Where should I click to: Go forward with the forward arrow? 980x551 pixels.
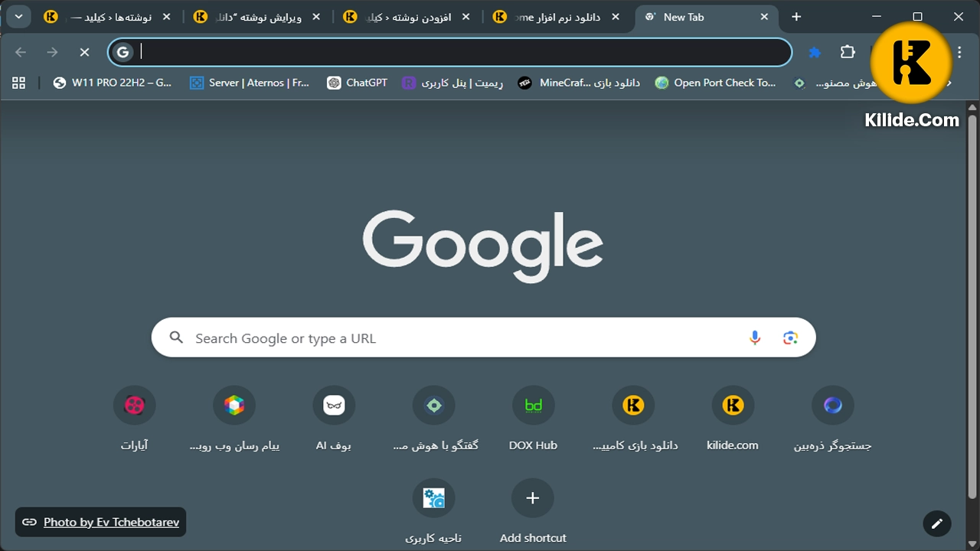coord(52,52)
